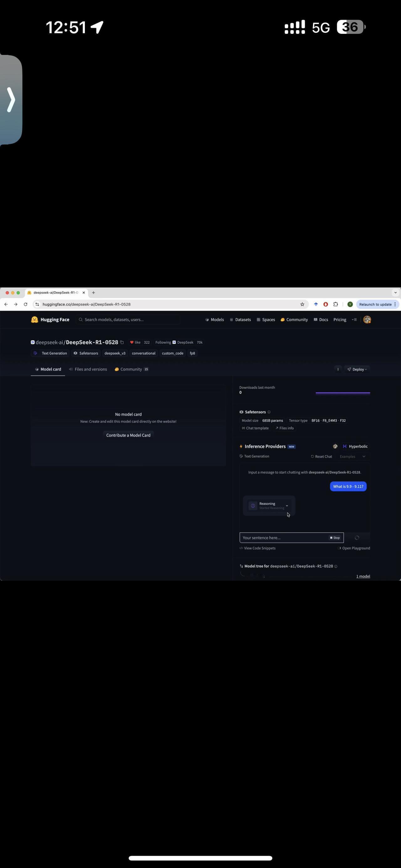
Task: Close the DeepSeek-R1 browser tab
Action: point(84,293)
